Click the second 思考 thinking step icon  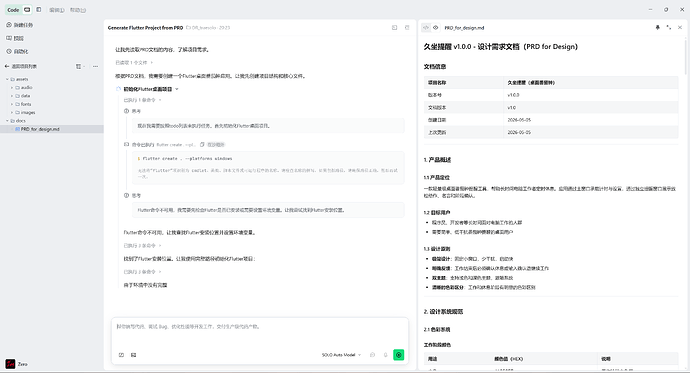[x=126, y=195]
